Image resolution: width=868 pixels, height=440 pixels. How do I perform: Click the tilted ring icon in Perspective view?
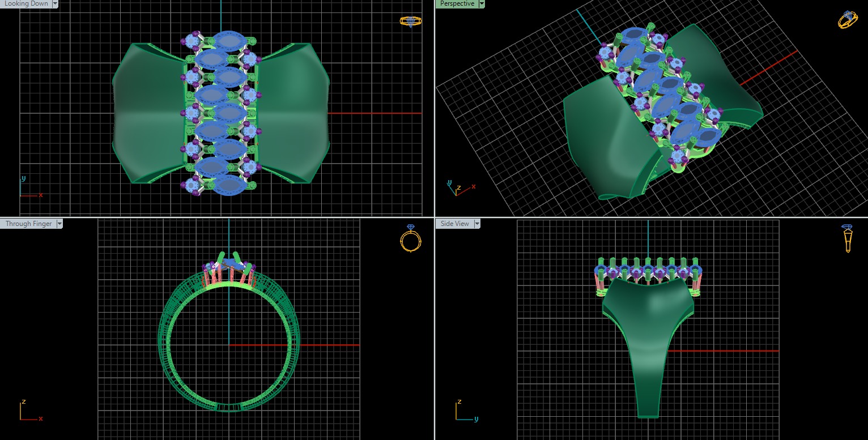pos(848,20)
